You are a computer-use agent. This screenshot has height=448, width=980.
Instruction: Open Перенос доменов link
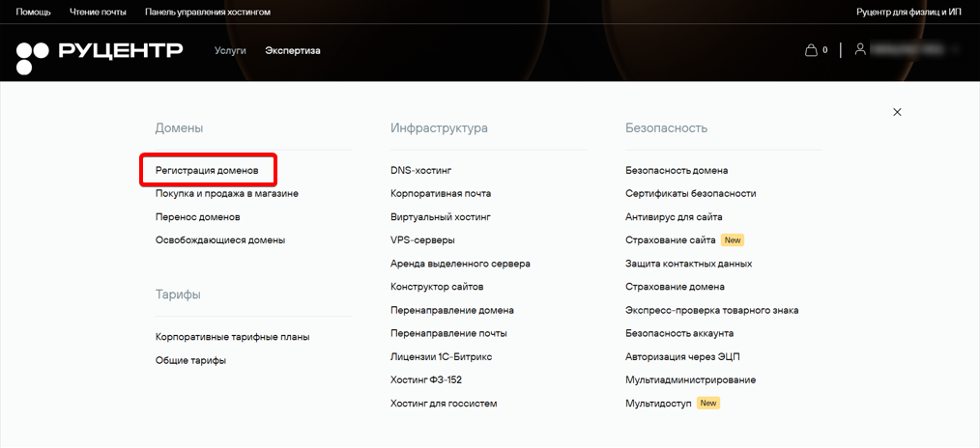click(x=197, y=217)
